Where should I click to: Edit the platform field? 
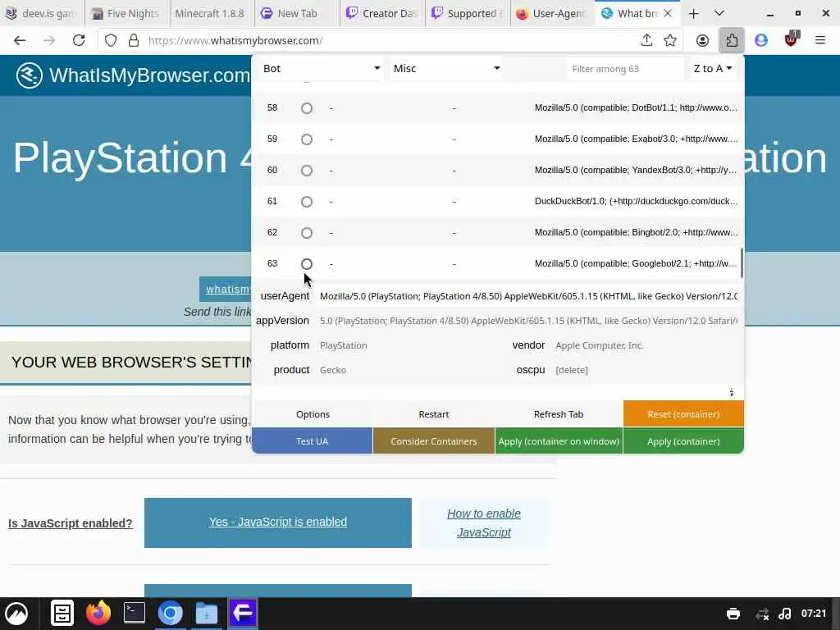coord(410,345)
